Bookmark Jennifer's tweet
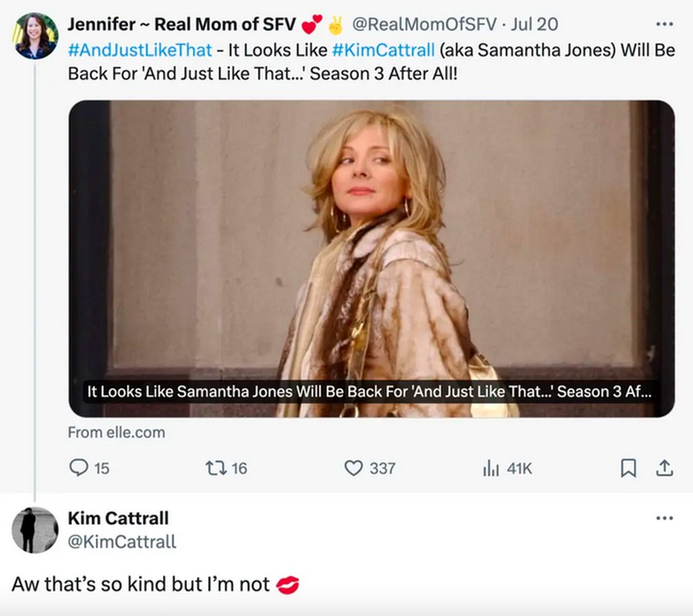 (627, 468)
